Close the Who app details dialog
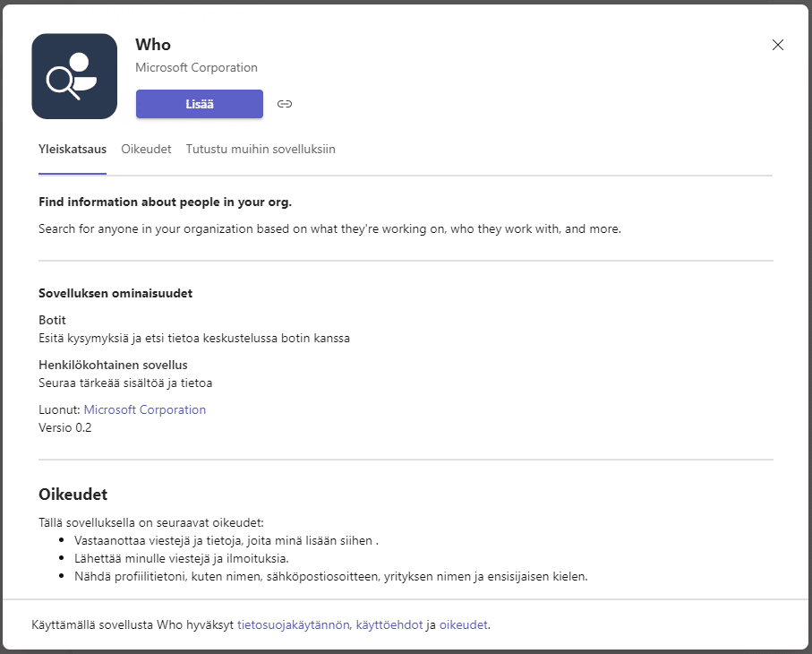812x654 pixels. (777, 46)
